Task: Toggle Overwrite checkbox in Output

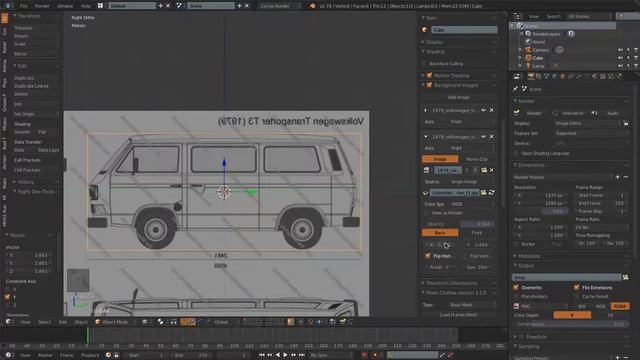Action: [516, 288]
